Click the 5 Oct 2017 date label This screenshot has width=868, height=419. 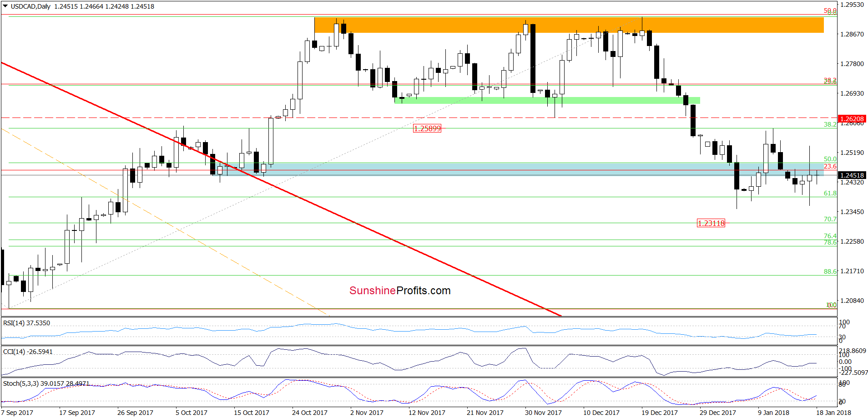(192, 413)
